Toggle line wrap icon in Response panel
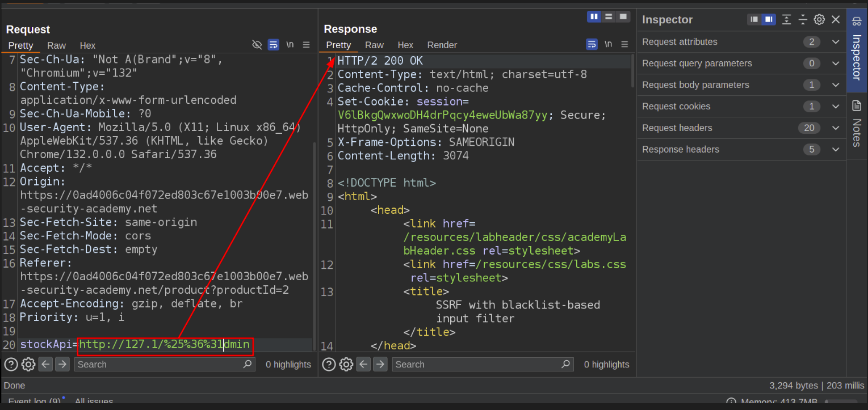Viewport: 868px width, 410px height. [x=592, y=45]
